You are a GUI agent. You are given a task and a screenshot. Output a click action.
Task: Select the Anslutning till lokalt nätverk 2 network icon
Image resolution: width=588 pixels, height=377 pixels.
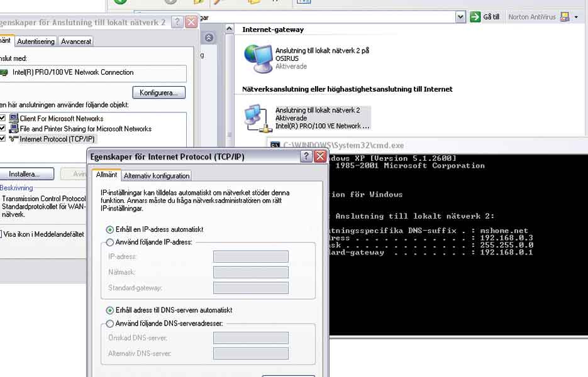tap(258, 118)
